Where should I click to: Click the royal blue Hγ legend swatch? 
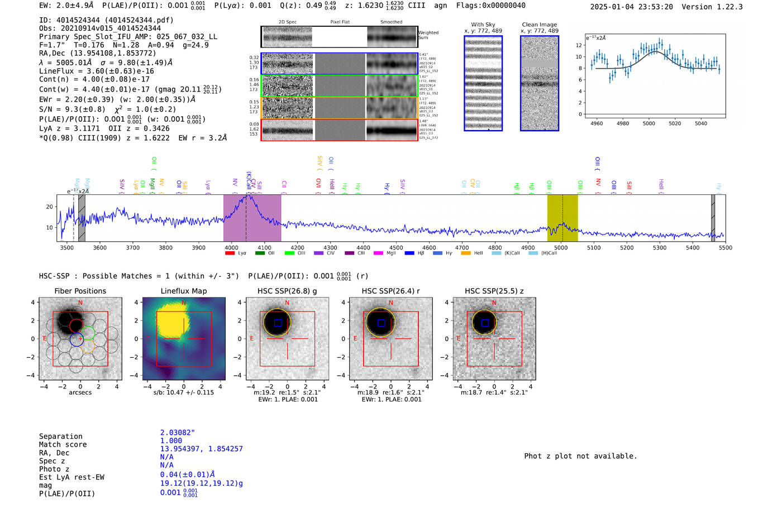click(x=437, y=253)
